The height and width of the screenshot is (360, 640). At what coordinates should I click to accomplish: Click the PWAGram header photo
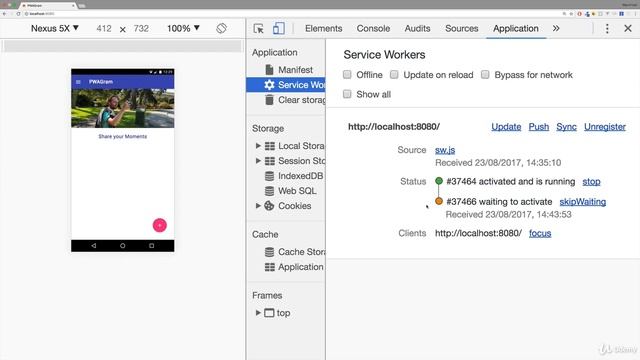[x=122, y=108]
